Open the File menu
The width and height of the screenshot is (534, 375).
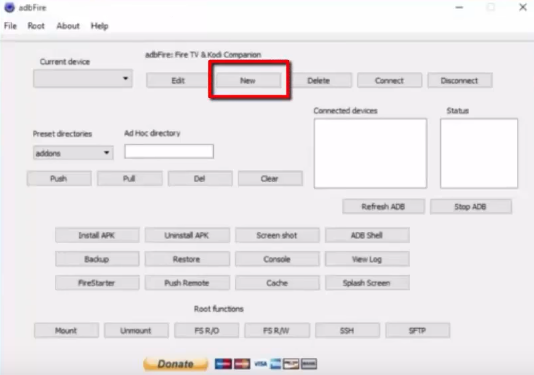[10, 26]
